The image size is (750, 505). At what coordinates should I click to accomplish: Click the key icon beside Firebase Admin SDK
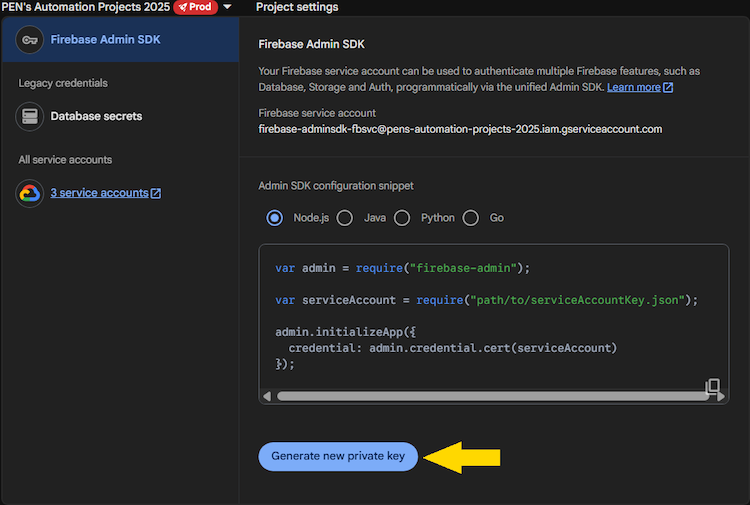30,40
